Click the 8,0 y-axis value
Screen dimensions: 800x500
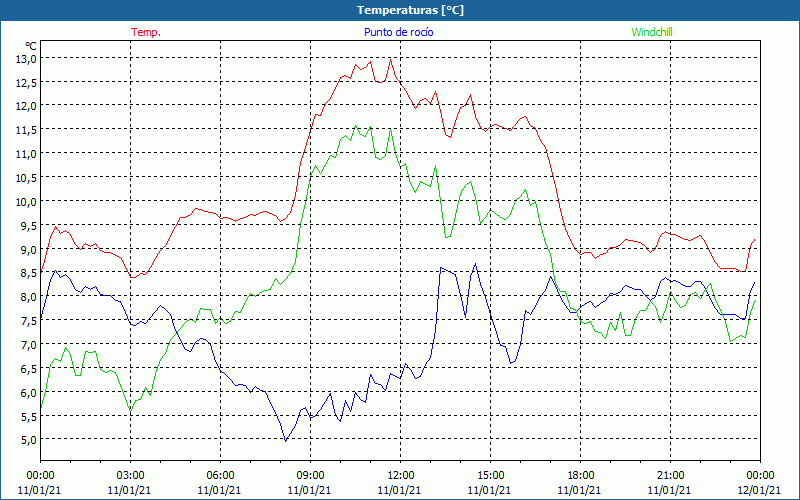[29, 296]
